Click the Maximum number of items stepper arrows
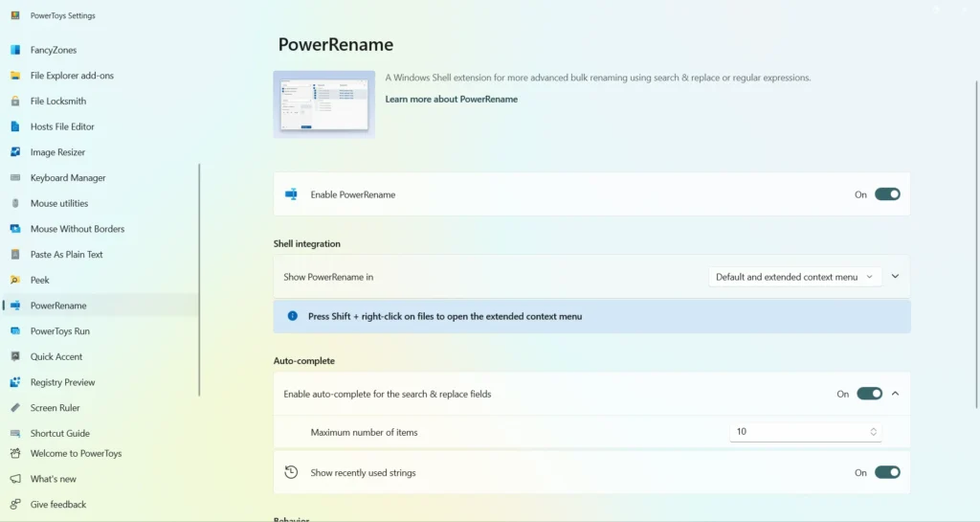Viewport: 980px width, 522px height. (873, 432)
